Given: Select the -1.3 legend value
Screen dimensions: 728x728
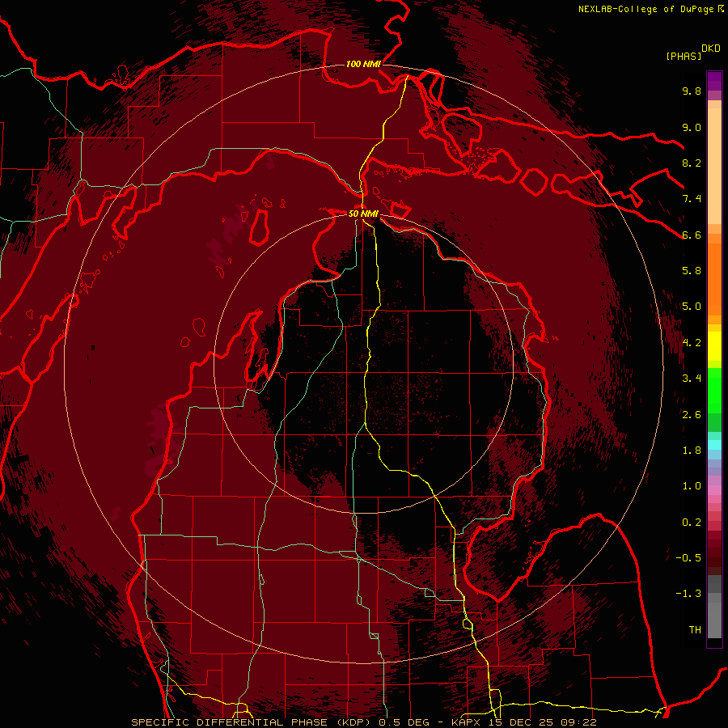Looking at the screenshot, I should (x=688, y=594).
